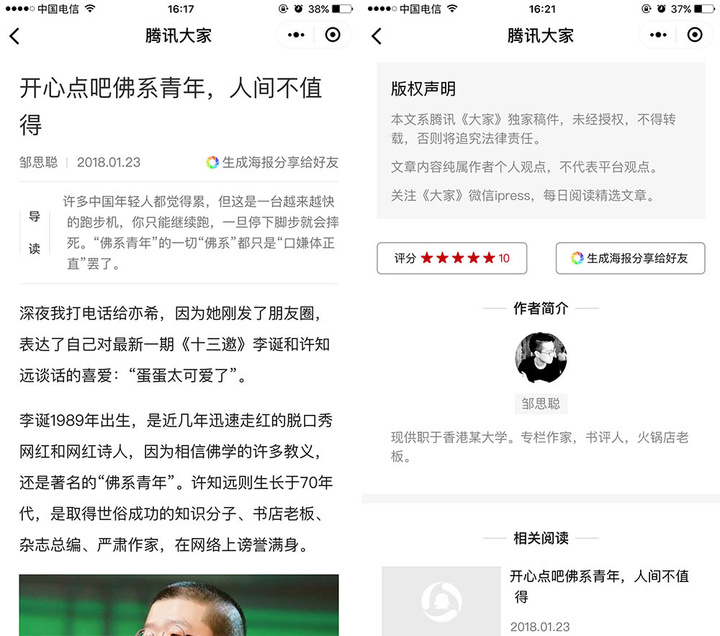Tap mini-program close circle on left screen

tap(332, 35)
